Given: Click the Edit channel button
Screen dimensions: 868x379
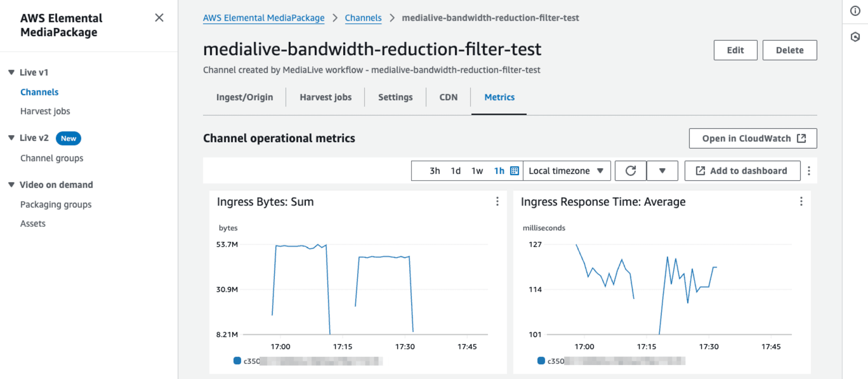Looking at the screenshot, I should 735,50.
